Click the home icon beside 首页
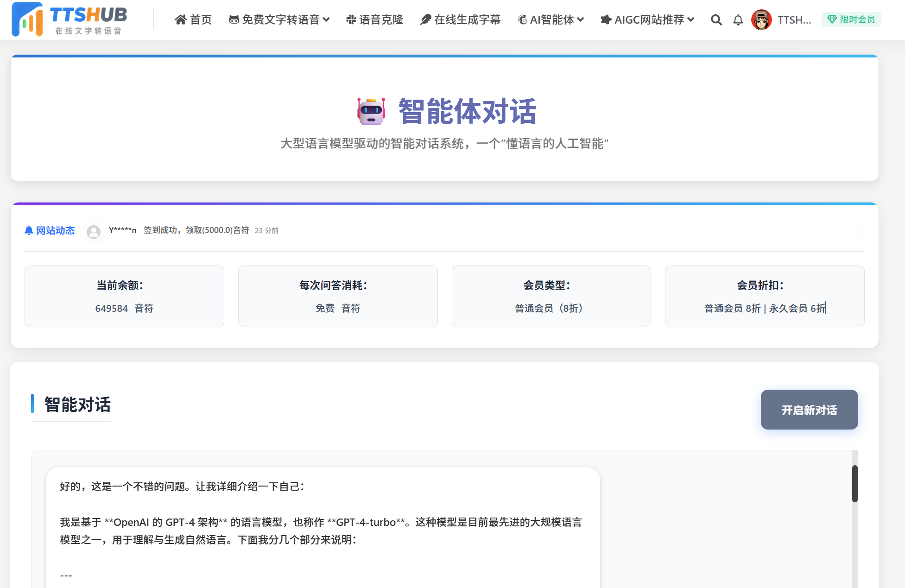Viewport: 905px width, 588px height. tap(180, 19)
